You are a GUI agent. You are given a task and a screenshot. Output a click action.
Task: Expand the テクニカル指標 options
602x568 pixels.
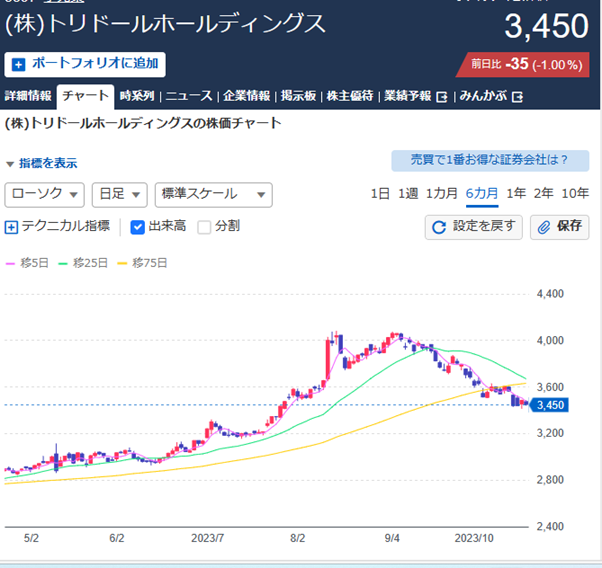coord(58,226)
